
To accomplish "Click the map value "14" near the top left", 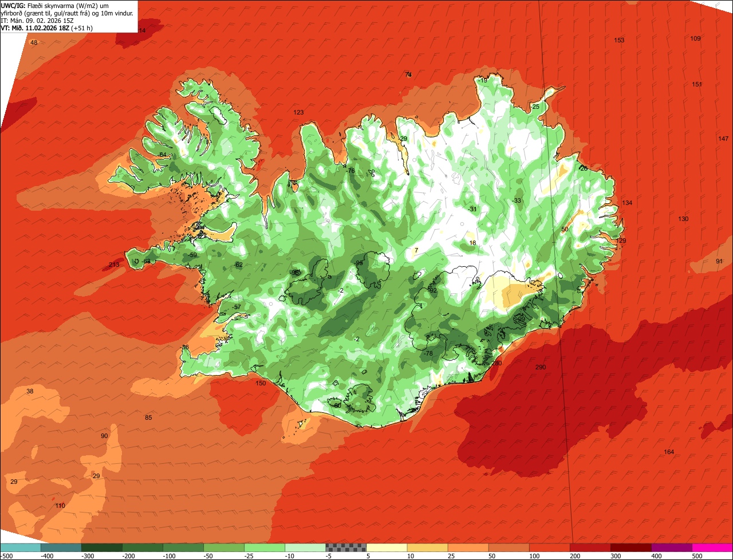I will point(142,30).
